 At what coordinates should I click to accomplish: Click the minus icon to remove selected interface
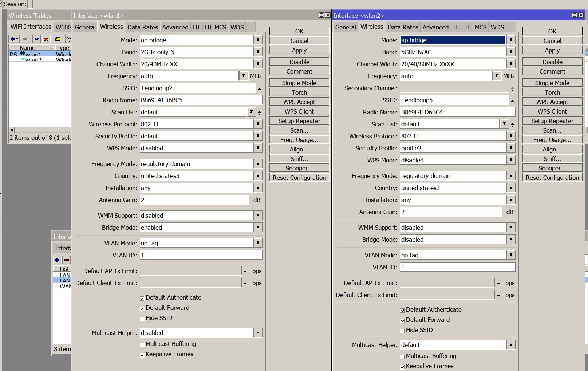(24, 39)
